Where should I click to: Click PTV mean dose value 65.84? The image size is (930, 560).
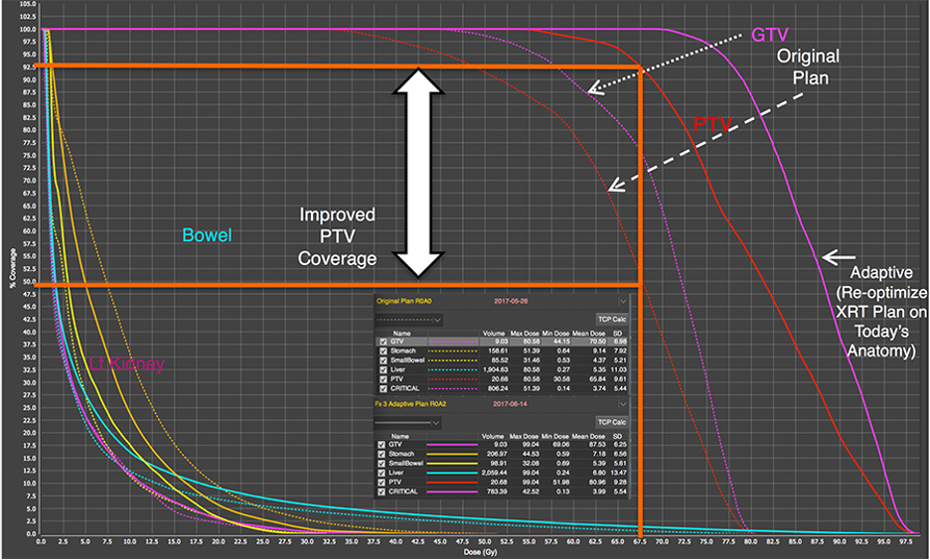tap(597, 379)
